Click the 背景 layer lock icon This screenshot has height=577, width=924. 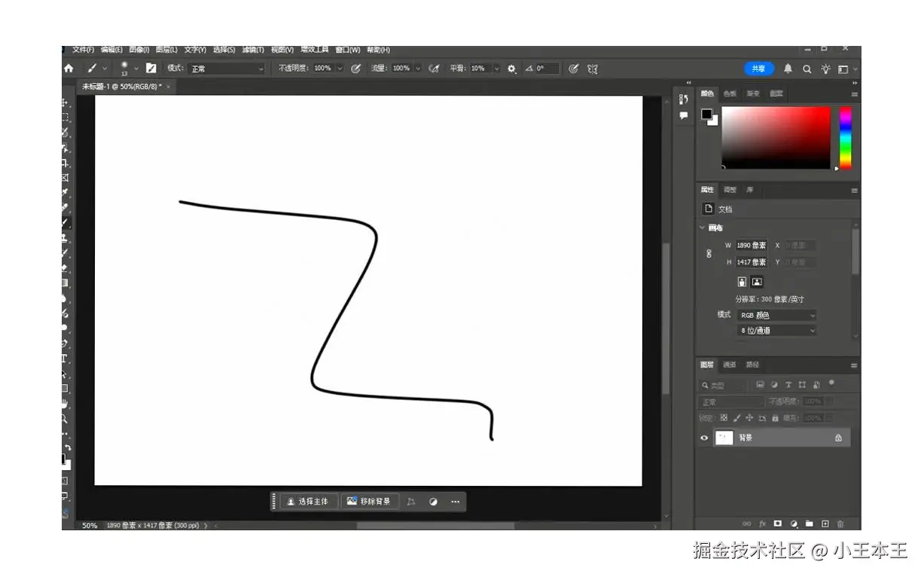tap(838, 438)
